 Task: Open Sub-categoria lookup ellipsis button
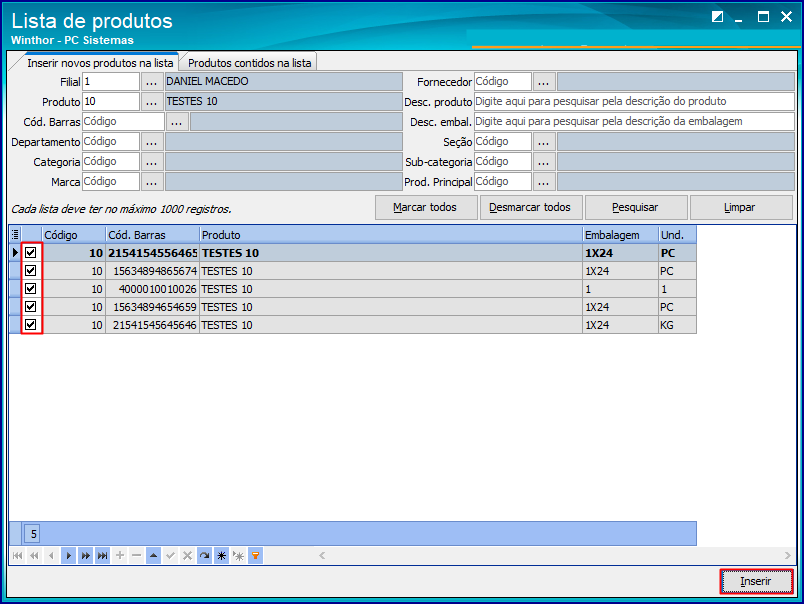(544, 162)
